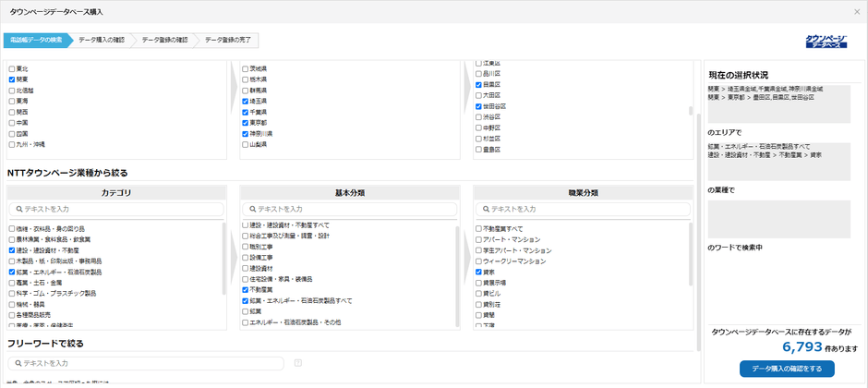The image size is (868, 388).
Task: Click the search icon in 基本分類 filter
Action: pyautogui.click(x=250, y=210)
